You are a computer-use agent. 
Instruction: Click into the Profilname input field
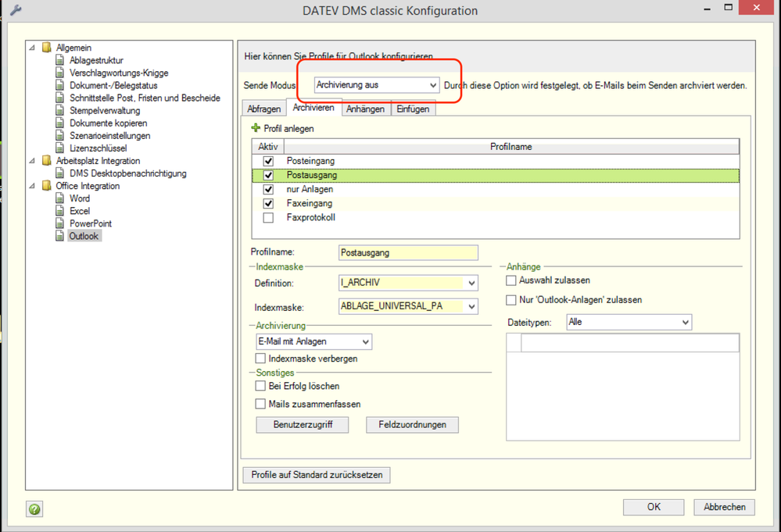[x=408, y=252]
